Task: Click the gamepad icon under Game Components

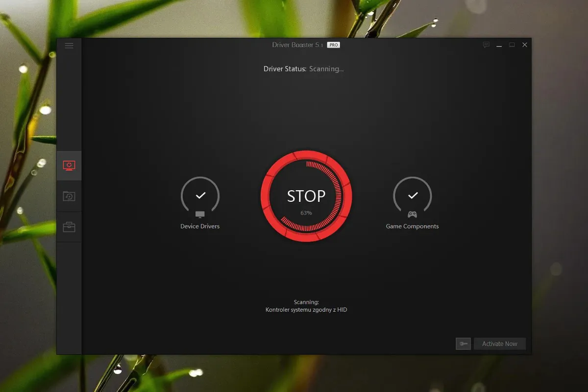Action: 413,215
